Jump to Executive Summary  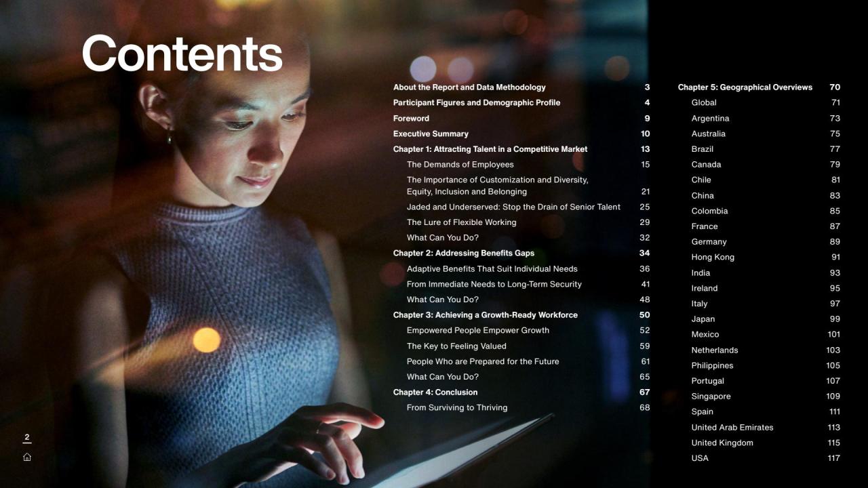tap(431, 134)
